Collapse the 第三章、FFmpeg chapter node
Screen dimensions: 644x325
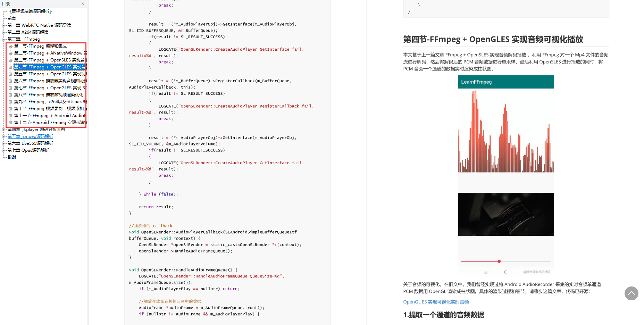[4, 39]
